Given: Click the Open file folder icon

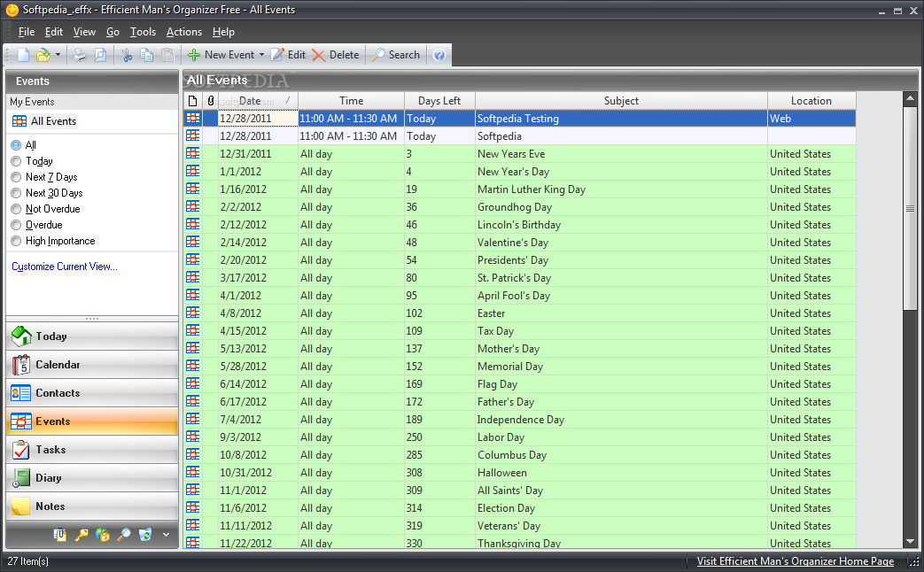Looking at the screenshot, I should [43, 55].
